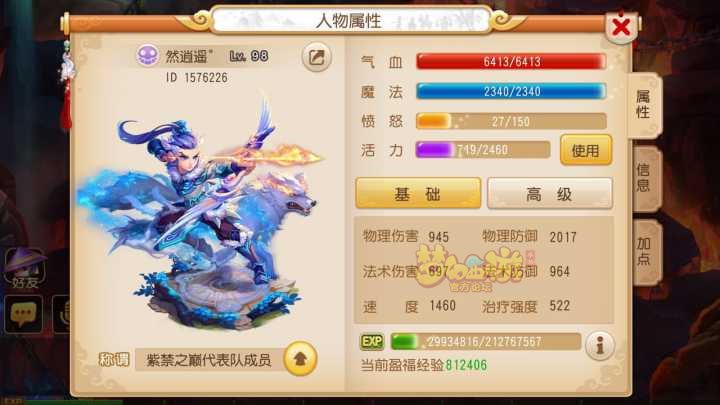Open the 加点 side tab
The image size is (720, 405).
tap(644, 252)
